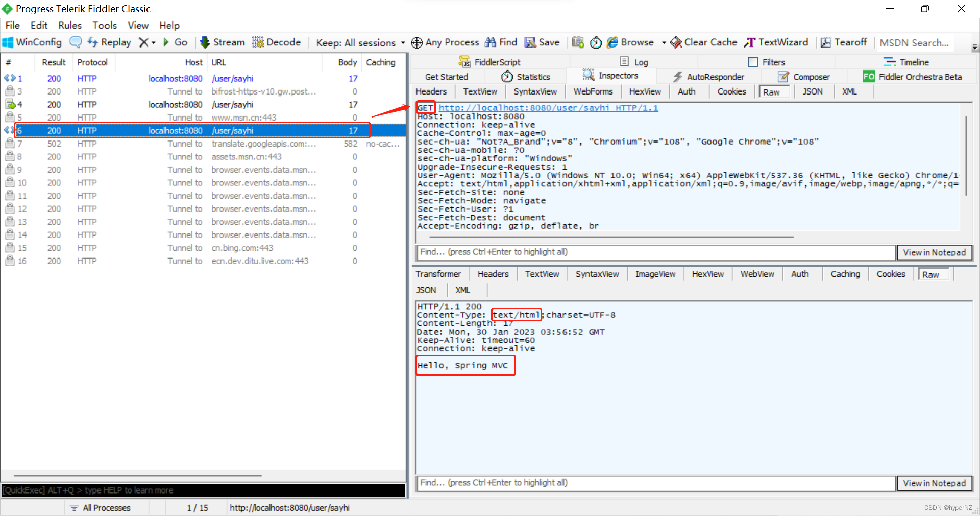Switch to the AutoResponder tab
The image size is (980, 516).
[708, 77]
